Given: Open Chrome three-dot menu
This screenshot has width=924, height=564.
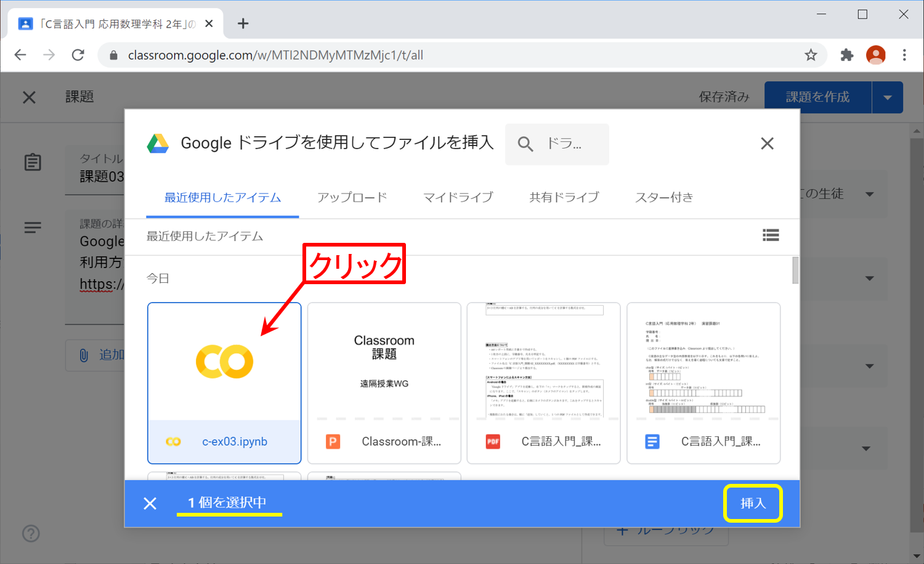Looking at the screenshot, I should coord(904,55).
